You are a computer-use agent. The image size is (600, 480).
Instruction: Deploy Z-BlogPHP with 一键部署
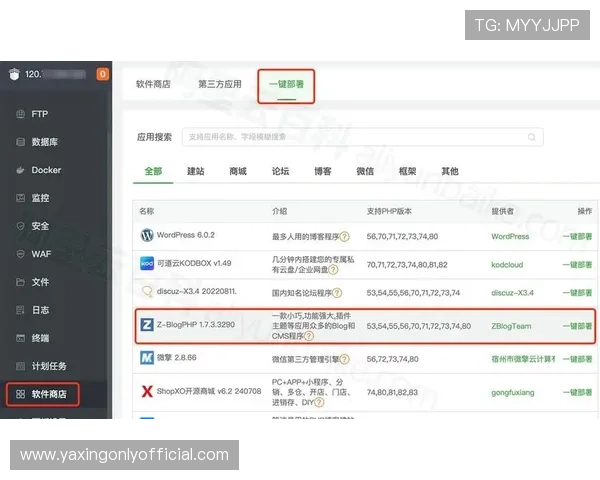pyautogui.click(x=577, y=326)
